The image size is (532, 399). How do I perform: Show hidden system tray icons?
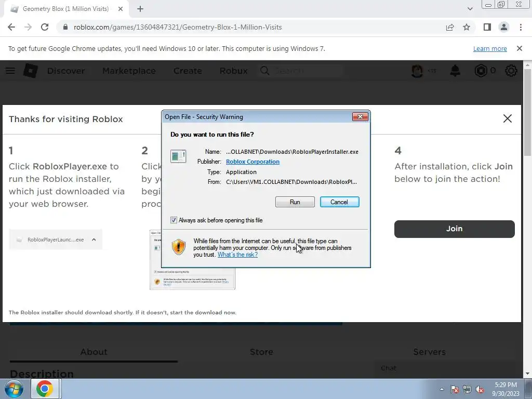[442, 389]
